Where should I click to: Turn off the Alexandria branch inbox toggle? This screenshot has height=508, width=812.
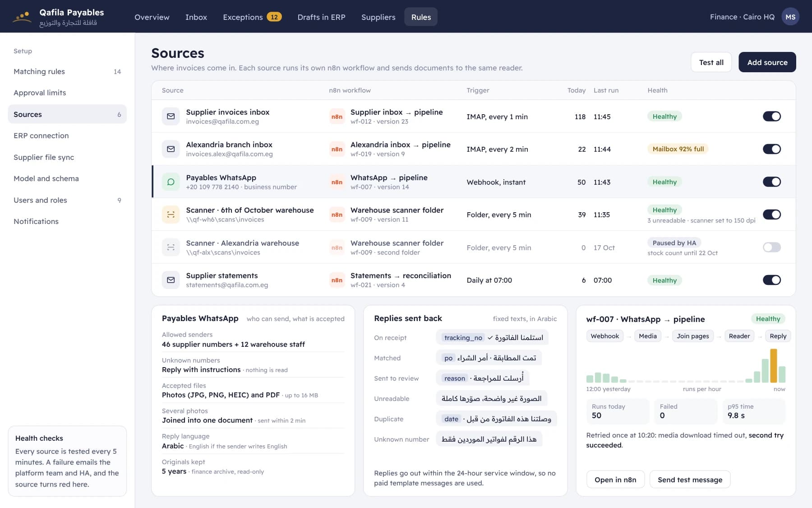[772, 149]
